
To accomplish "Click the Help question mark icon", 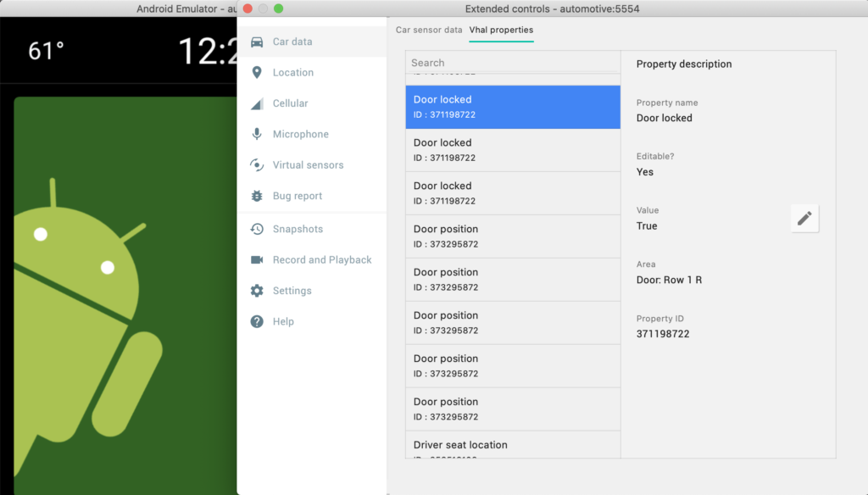I will (x=257, y=322).
